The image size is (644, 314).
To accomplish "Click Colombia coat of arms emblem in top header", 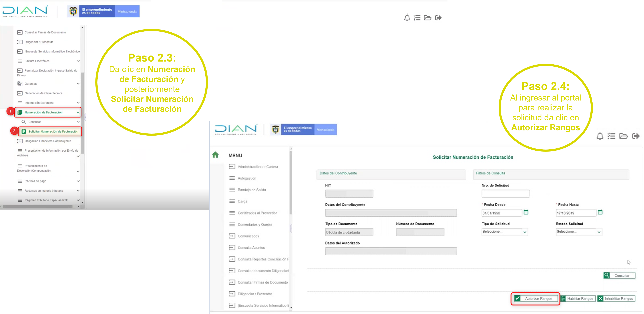I will click(73, 11).
